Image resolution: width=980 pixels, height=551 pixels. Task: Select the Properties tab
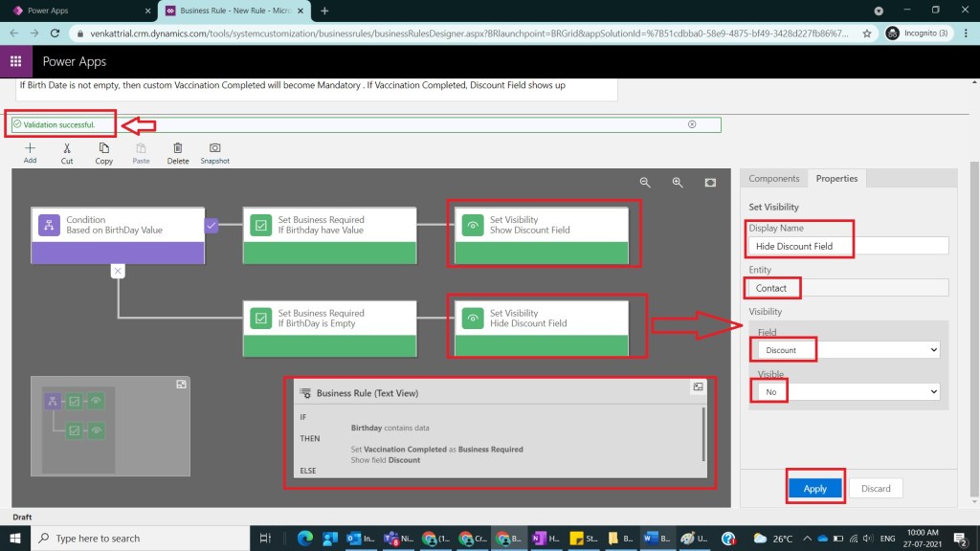pyautogui.click(x=835, y=179)
